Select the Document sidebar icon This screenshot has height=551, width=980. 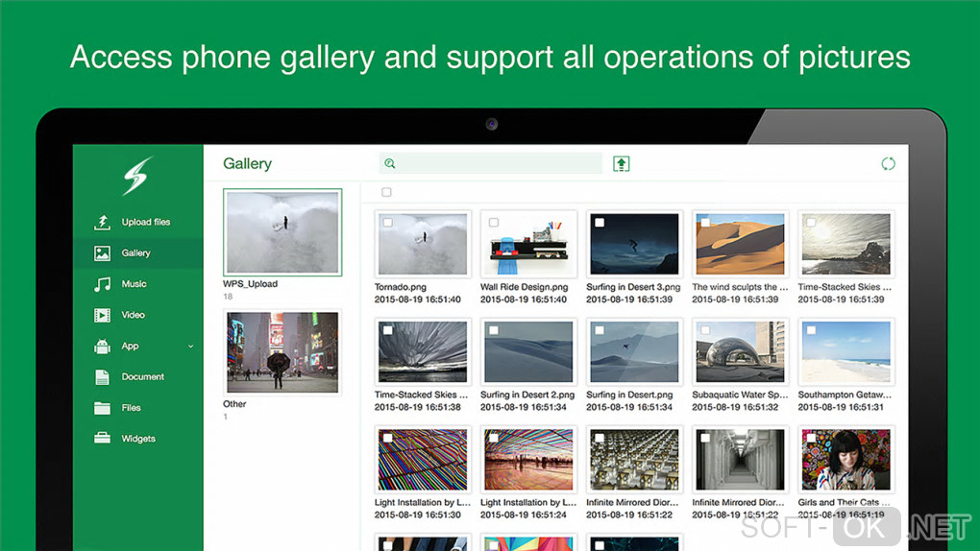tap(102, 376)
